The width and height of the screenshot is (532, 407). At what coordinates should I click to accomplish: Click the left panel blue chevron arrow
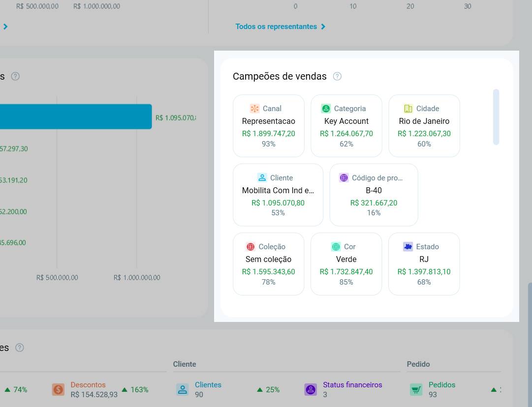click(x=5, y=27)
